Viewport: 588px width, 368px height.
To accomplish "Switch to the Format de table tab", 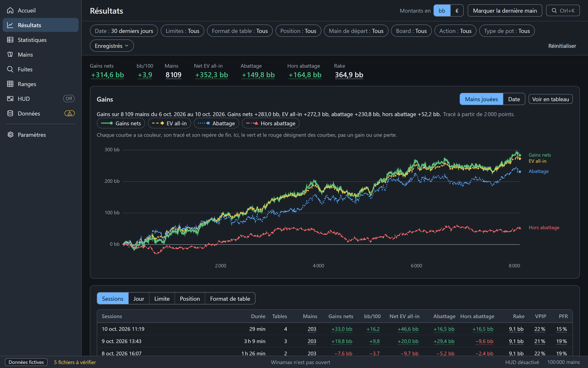I will (230, 298).
